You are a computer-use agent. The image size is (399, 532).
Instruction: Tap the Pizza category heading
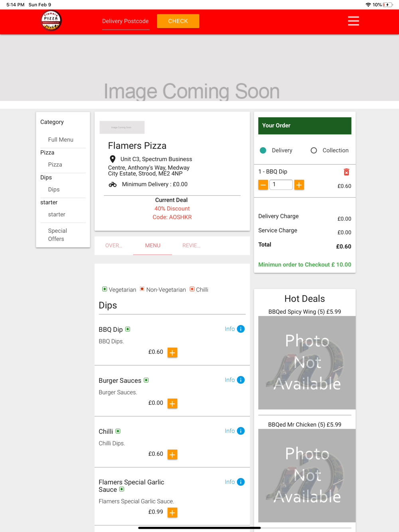click(x=47, y=153)
